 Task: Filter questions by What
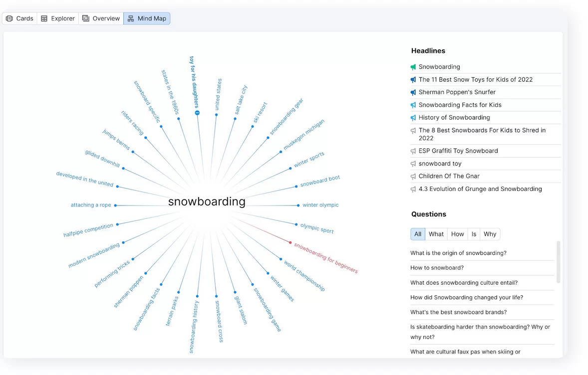click(436, 234)
